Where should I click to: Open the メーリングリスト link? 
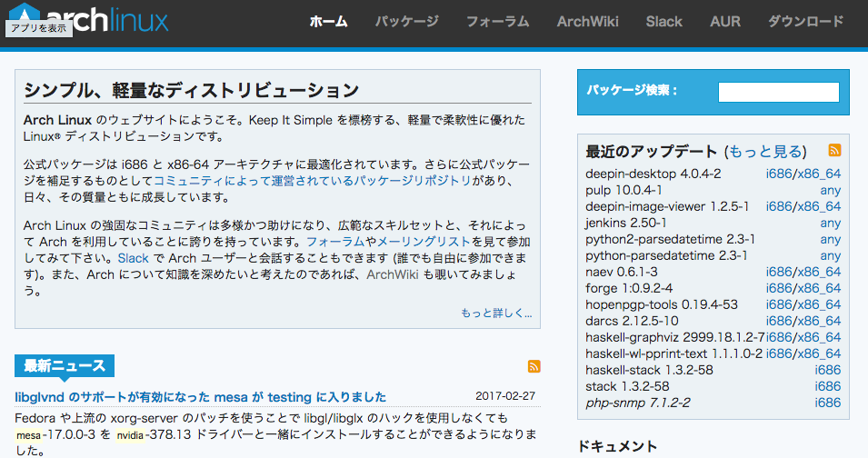pyautogui.click(x=424, y=242)
